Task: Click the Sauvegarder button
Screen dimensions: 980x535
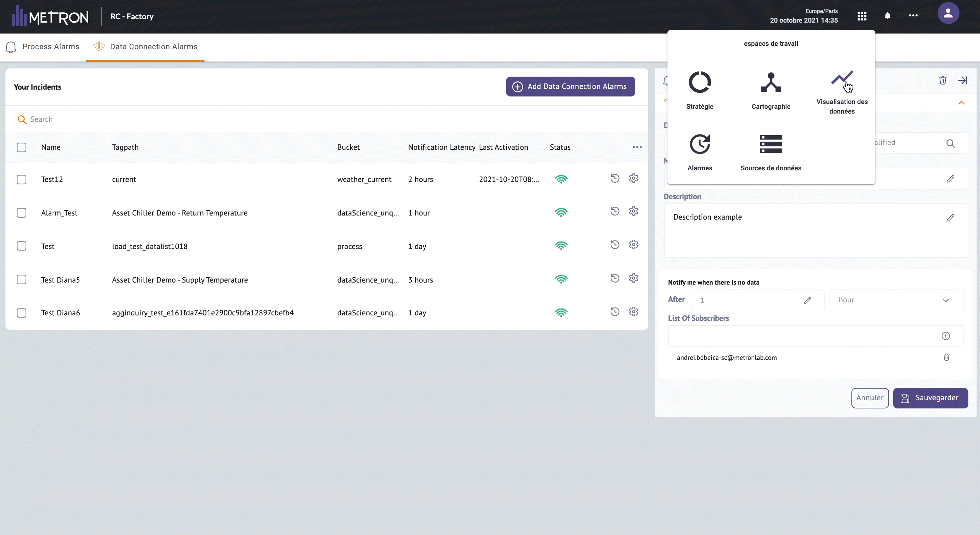Action: point(930,397)
